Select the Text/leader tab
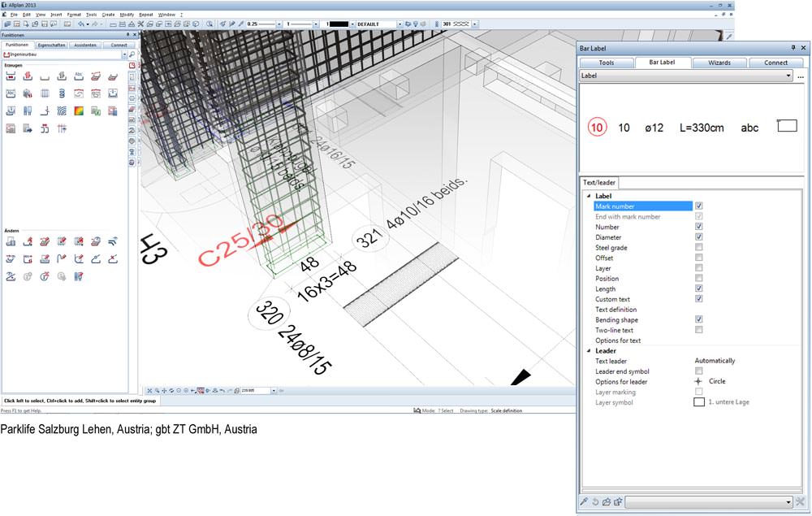Image resolution: width=812 pixels, height=516 pixels. (599, 182)
